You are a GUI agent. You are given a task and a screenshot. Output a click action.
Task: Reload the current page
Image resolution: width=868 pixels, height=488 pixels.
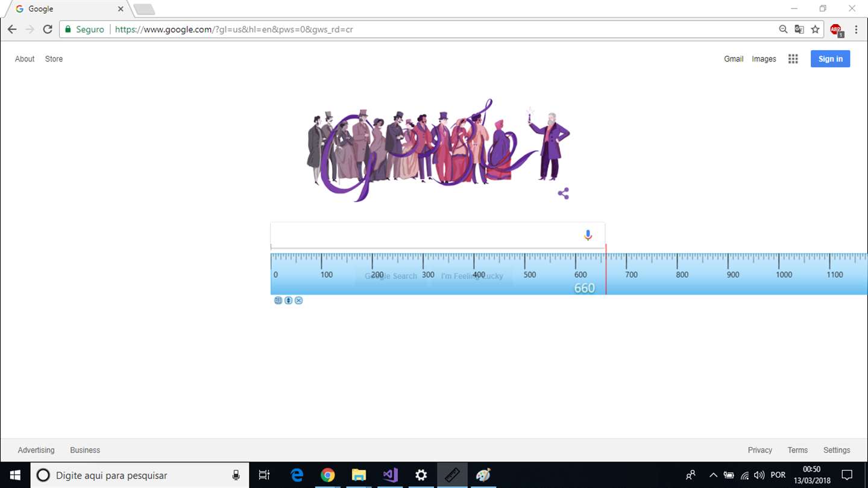(x=48, y=29)
